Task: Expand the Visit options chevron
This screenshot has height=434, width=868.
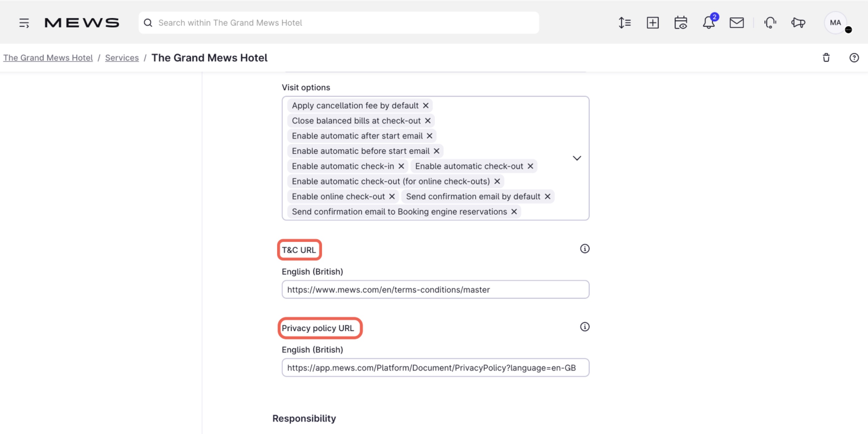Action: 577,158
